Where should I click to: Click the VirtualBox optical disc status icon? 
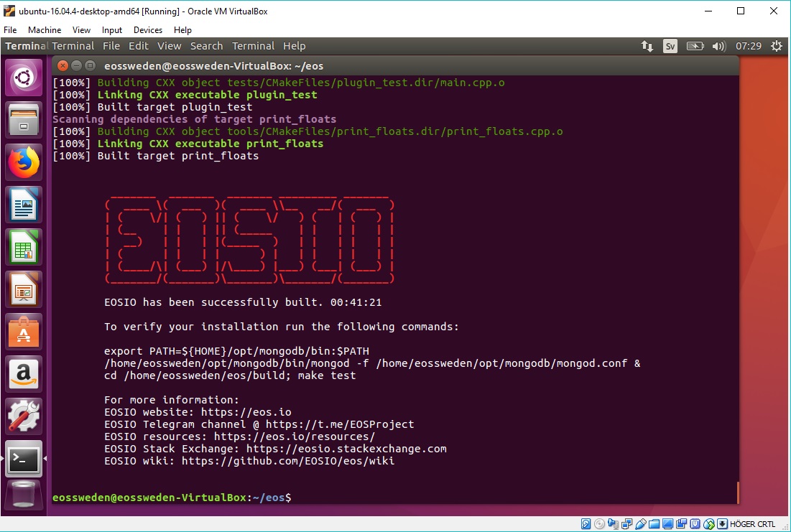click(599, 524)
